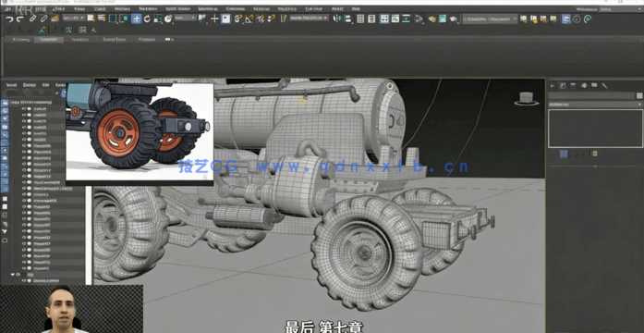Activate the Select and Place tool
Viewport: 644px width, 333px height.
point(168,18)
